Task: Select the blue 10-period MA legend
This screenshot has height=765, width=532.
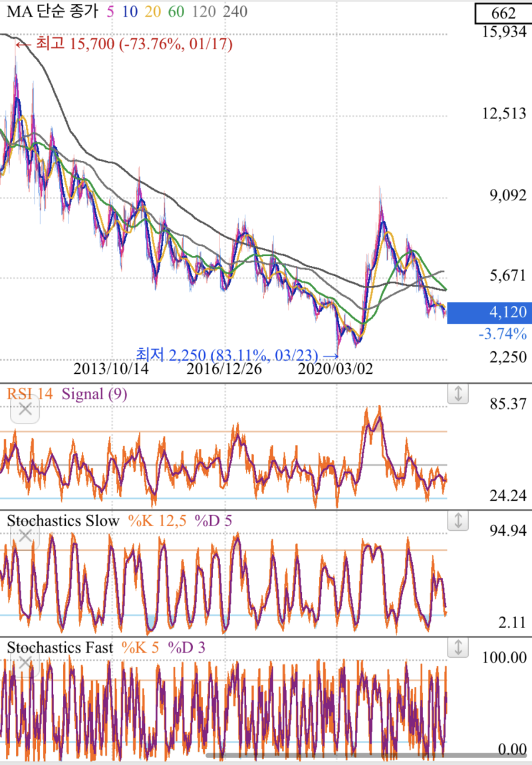Action: (x=130, y=11)
